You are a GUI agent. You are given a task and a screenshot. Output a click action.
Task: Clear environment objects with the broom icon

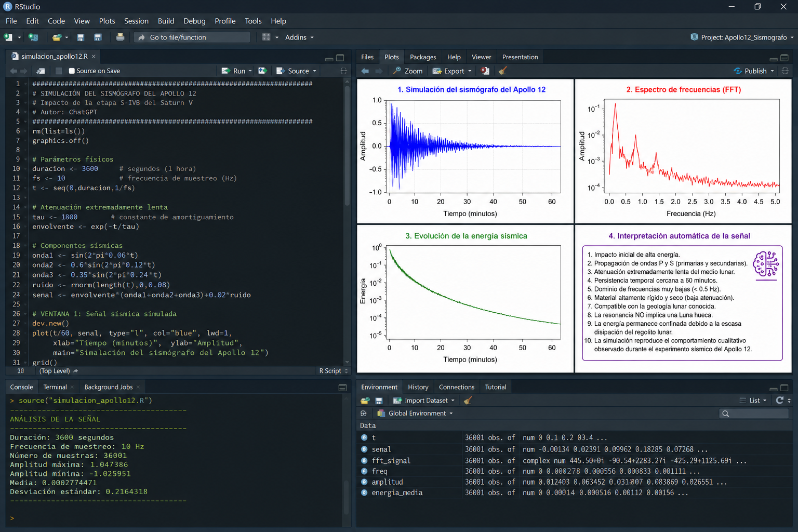468,401
